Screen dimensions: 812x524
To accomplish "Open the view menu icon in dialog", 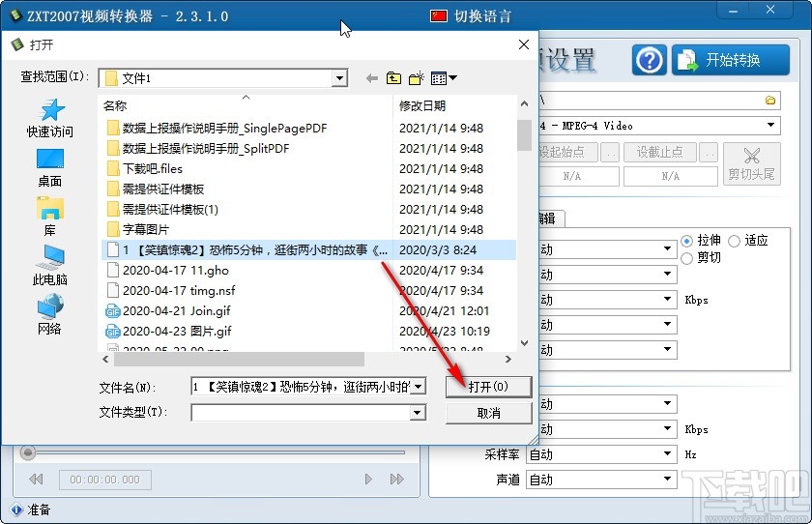I will [x=444, y=78].
